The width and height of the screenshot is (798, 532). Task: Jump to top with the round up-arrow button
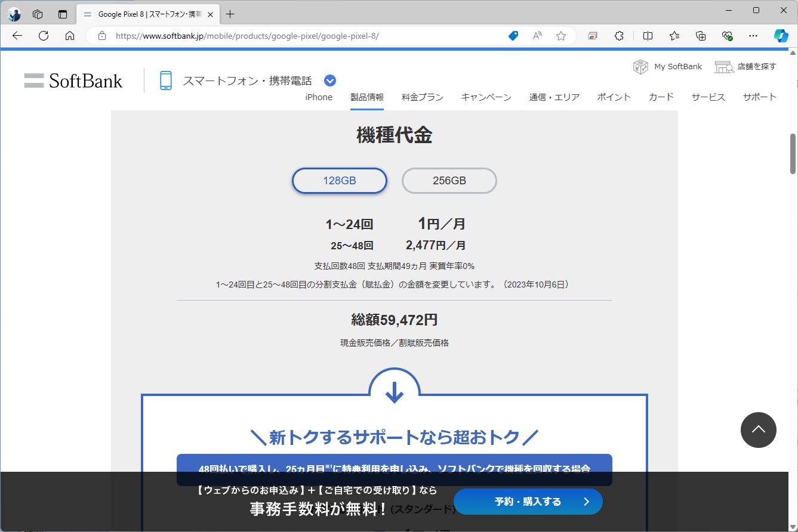coord(759,430)
